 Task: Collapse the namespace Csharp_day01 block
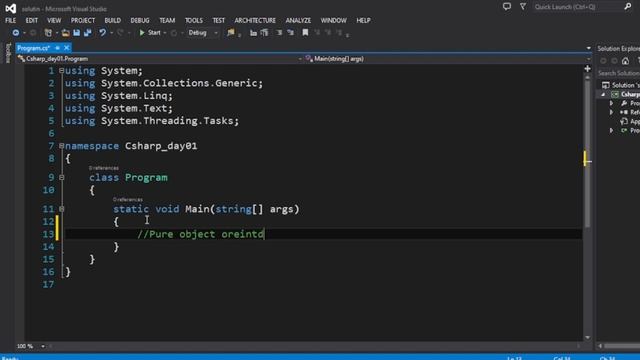click(x=62, y=146)
